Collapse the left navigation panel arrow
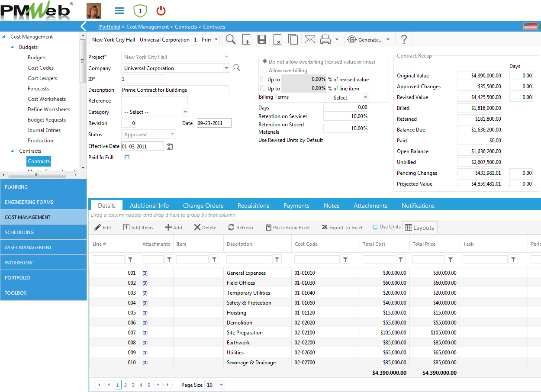 point(84,26)
